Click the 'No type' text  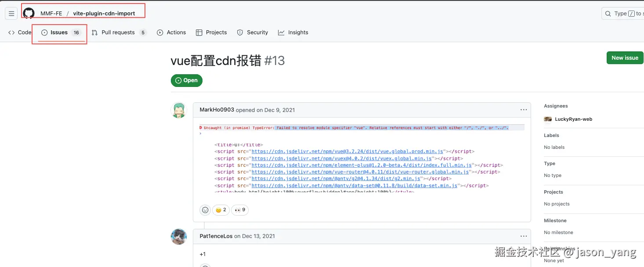pos(553,175)
